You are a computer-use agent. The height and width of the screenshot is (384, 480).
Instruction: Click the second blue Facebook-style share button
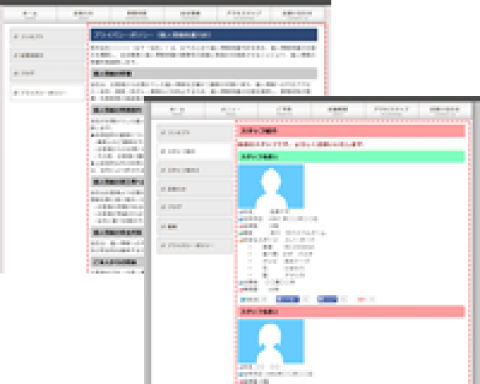[328, 299]
